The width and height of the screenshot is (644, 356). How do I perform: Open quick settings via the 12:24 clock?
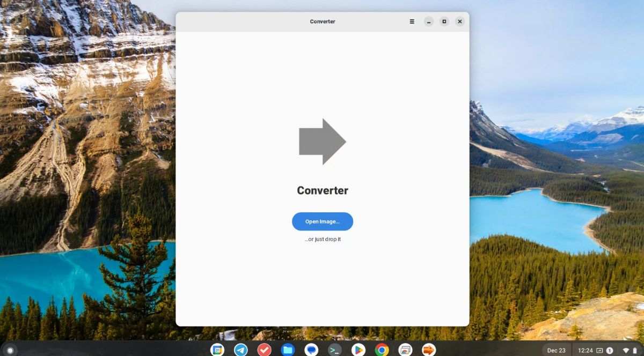tap(586, 350)
